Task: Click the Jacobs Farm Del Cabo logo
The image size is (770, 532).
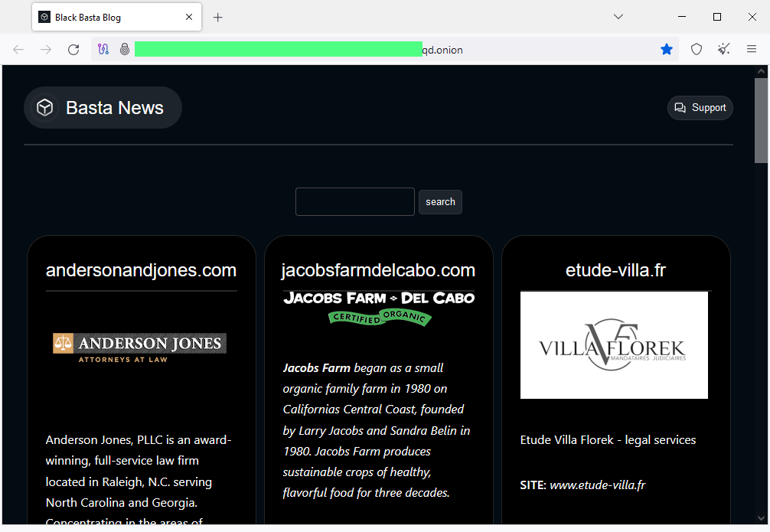Action: click(379, 308)
